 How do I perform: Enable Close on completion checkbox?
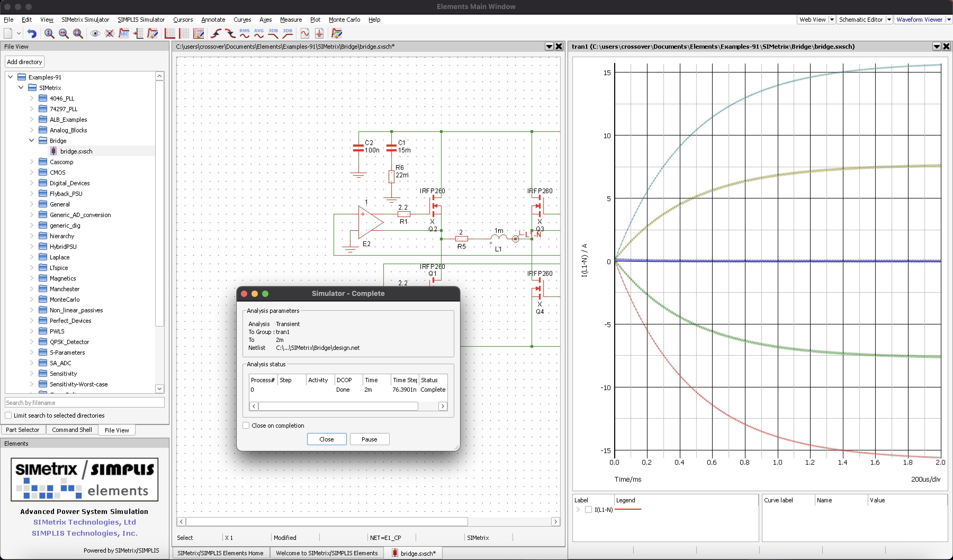click(x=246, y=425)
